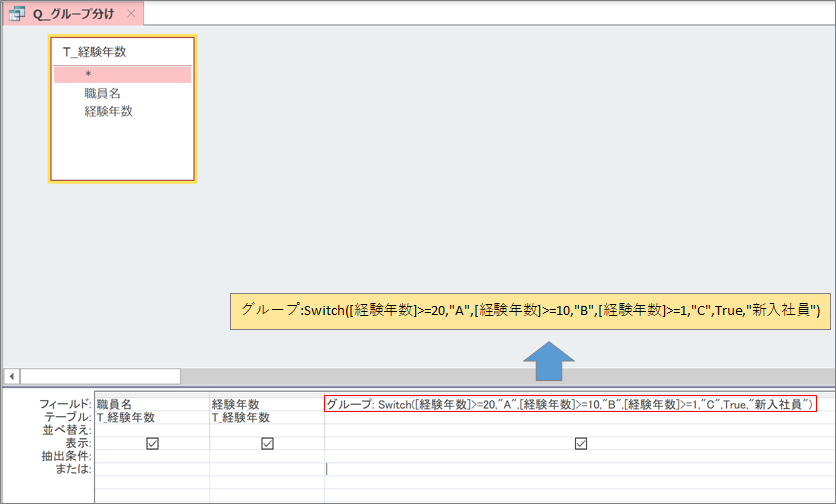Select the asterisk row in T_経験年数
Screen dimensions: 836x504
pos(122,74)
